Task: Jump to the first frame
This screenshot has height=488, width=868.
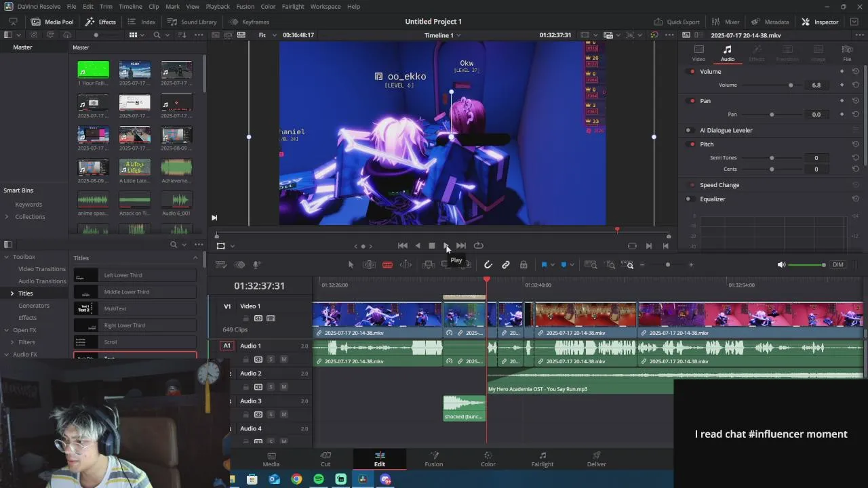Action: (x=402, y=246)
